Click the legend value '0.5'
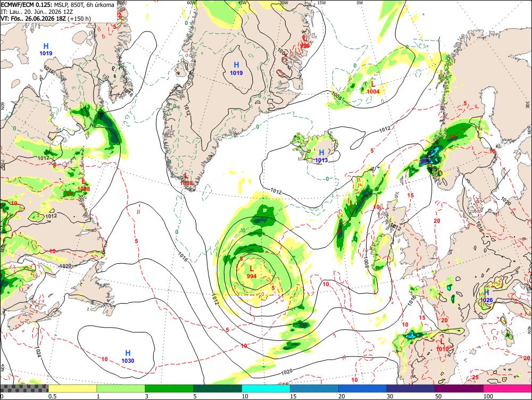Viewport: 532px width, 400px height. point(52,396)
